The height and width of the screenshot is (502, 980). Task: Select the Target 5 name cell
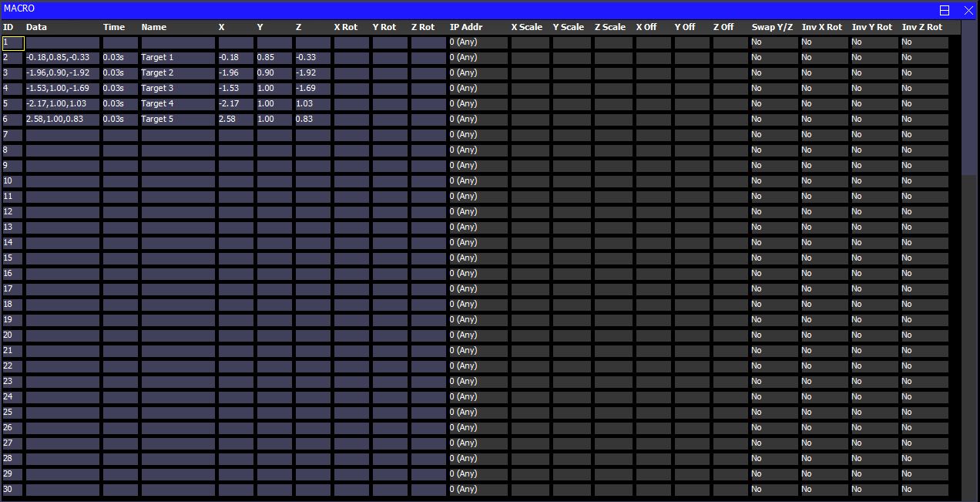177,120
